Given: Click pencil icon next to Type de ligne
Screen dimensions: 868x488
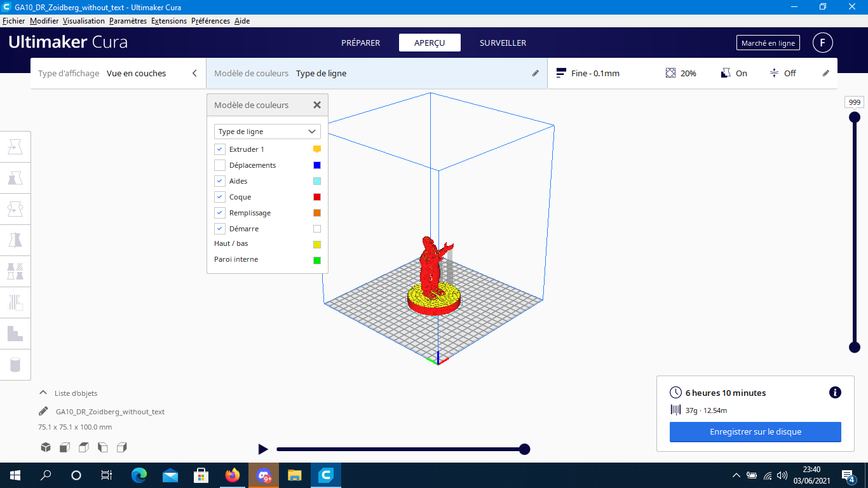Looking at the screenshot, I should (x=535, y=74).
